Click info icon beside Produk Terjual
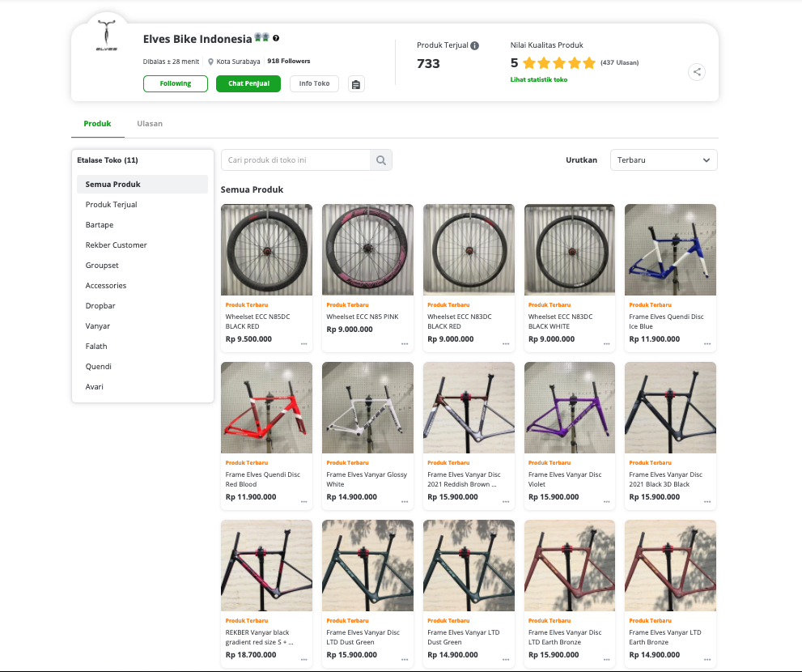802x672 pixels. pyautogui.click(x=475, y=45)
